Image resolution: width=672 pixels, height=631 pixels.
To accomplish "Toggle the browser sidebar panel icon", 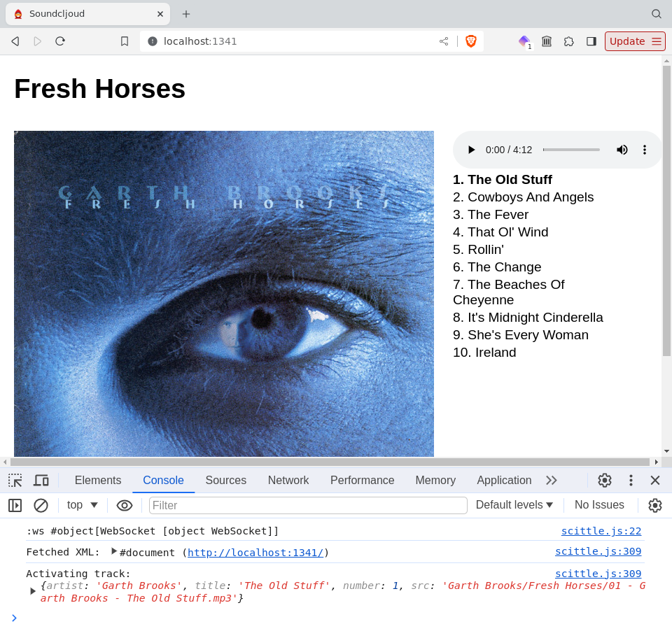I will (591, 41).
